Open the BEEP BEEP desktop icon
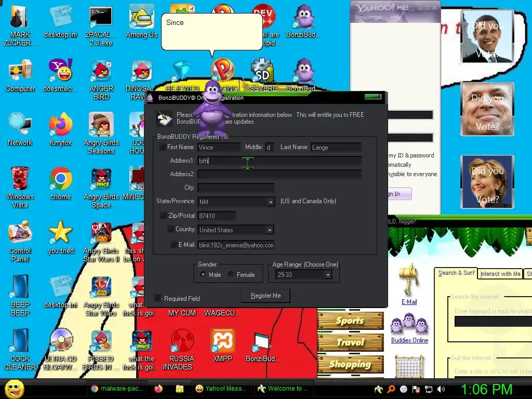 point(20,295)
